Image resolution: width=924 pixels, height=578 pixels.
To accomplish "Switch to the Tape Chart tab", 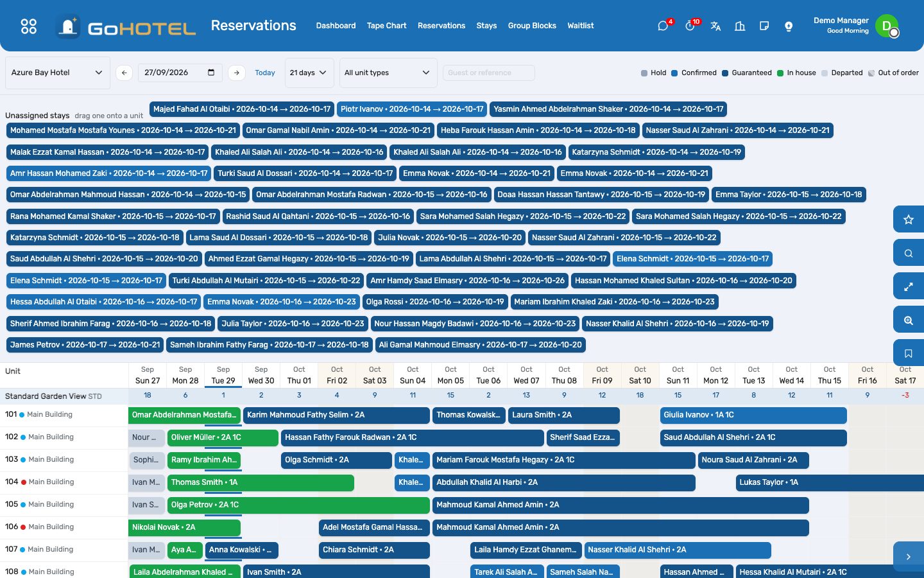I will tap(386, 26).
